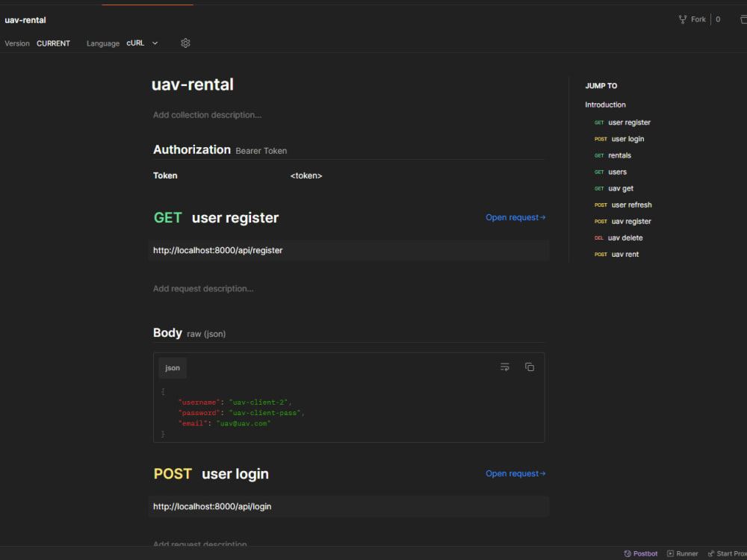Click the GET user register heading
Image resolution: width=747 pixels, height=560 pixels.
coord(216,217)
